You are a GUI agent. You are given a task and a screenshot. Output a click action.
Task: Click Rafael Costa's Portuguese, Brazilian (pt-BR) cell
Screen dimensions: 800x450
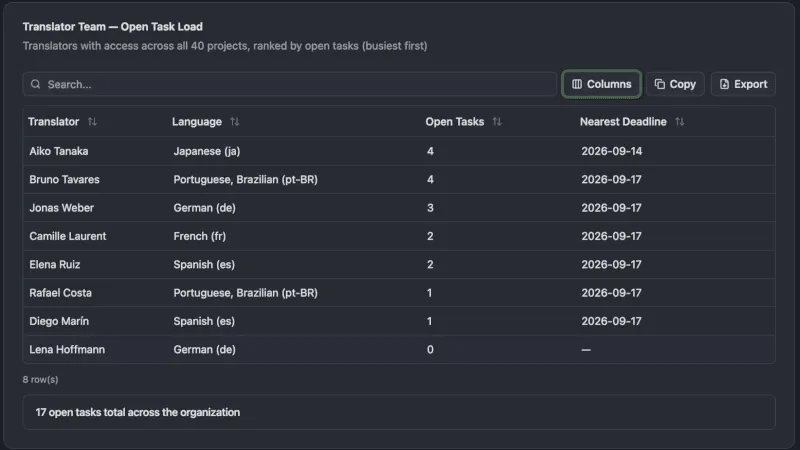click(x=245, y=293)
